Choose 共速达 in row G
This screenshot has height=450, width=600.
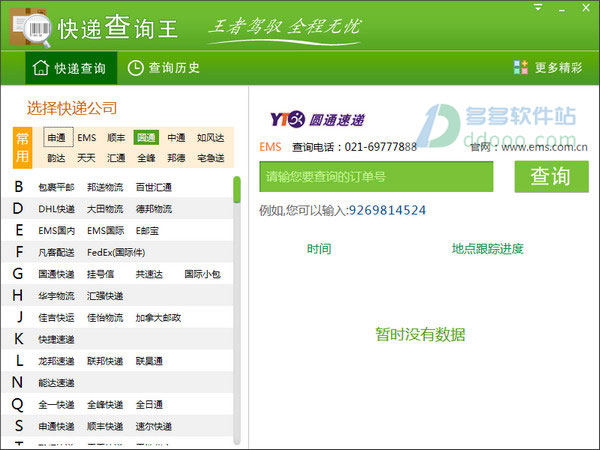pos(149,274)
